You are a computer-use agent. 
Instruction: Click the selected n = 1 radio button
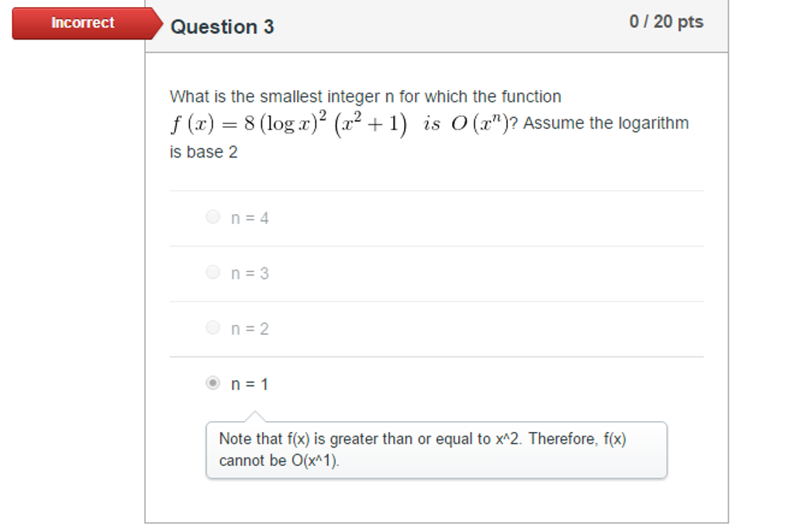(x=213, y=383)
